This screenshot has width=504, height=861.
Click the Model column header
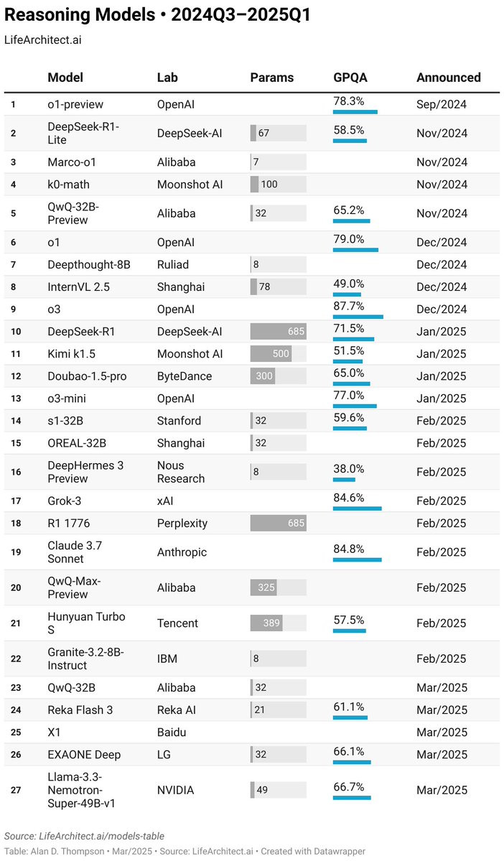(x=65, y=78)
